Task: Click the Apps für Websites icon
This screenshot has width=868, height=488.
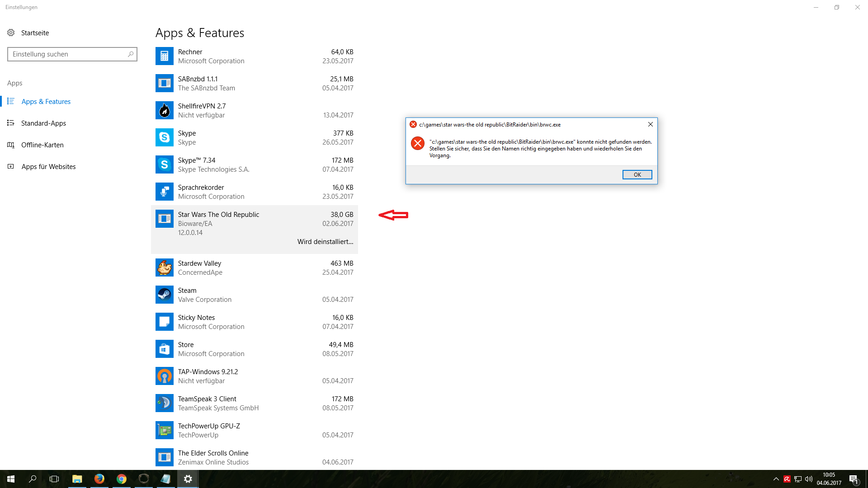Action: (11, 166)
